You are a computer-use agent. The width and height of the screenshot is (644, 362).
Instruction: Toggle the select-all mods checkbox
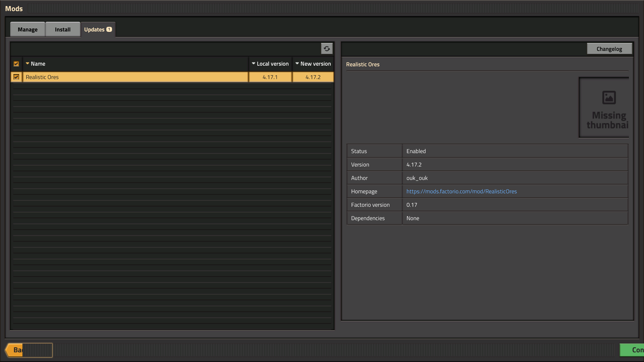tap(16, 64)
